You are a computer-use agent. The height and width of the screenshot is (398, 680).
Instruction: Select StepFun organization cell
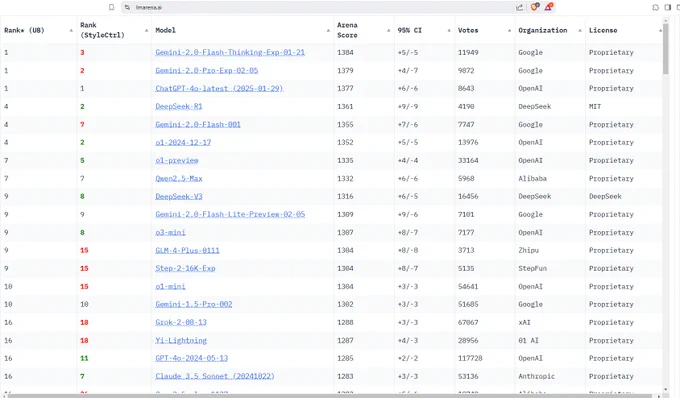pos(532,268)
